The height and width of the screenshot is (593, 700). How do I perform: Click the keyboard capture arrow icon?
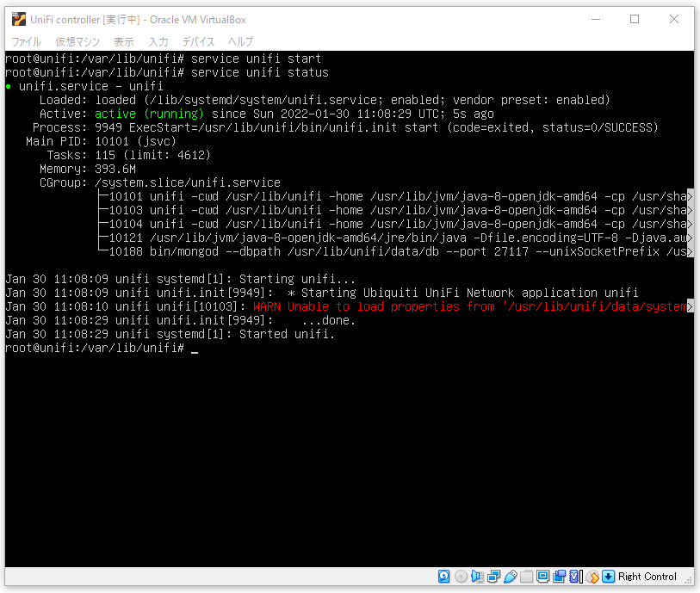608,577
